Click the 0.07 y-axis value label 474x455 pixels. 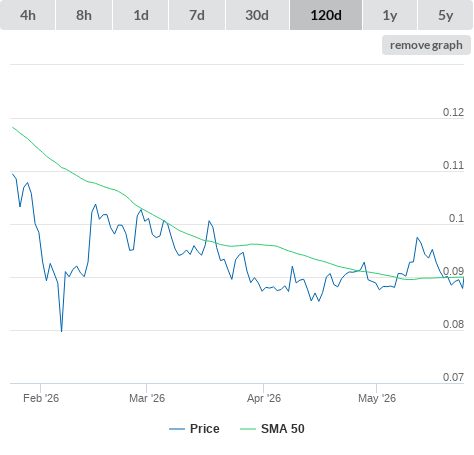[x=453, y=377]
